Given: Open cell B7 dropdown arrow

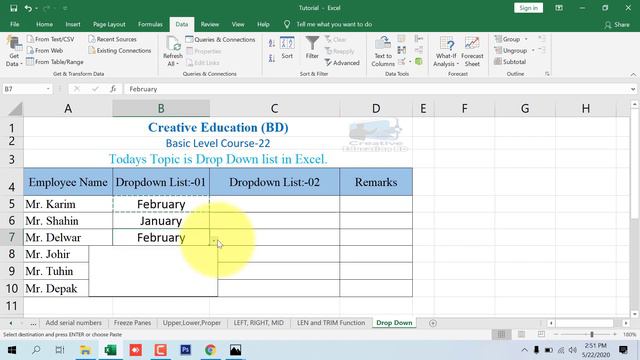Looking at the screenshot, I should 214,241.
